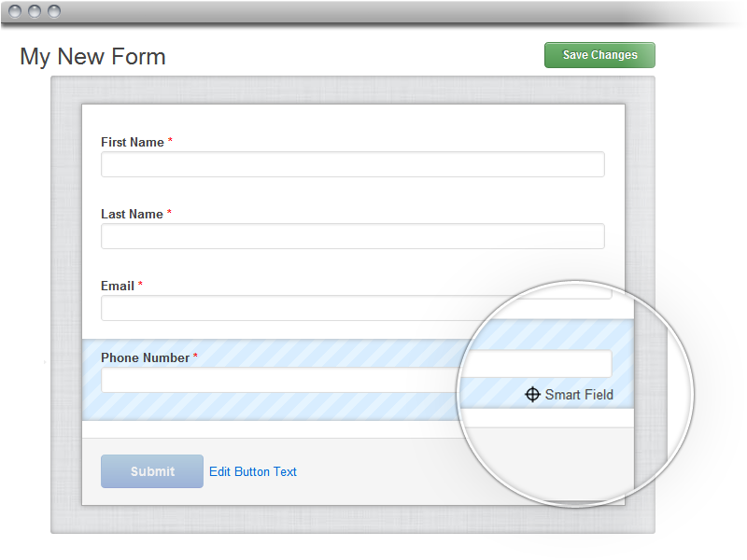Click the First Name field label

(132, 142)
